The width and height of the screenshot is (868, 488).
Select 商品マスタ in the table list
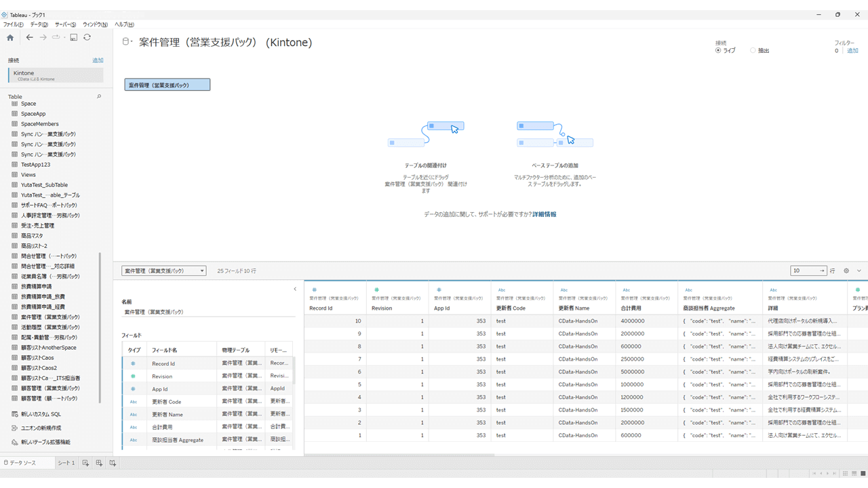point(32,236)
